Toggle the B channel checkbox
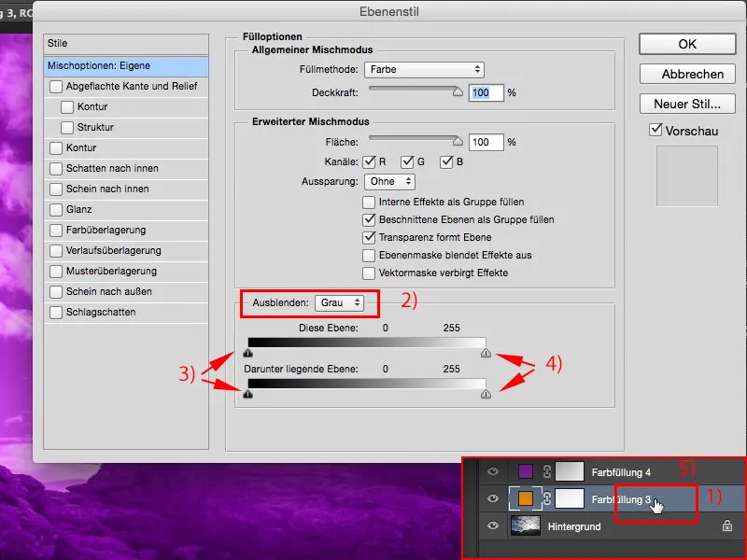 click(x=446, y=161)
